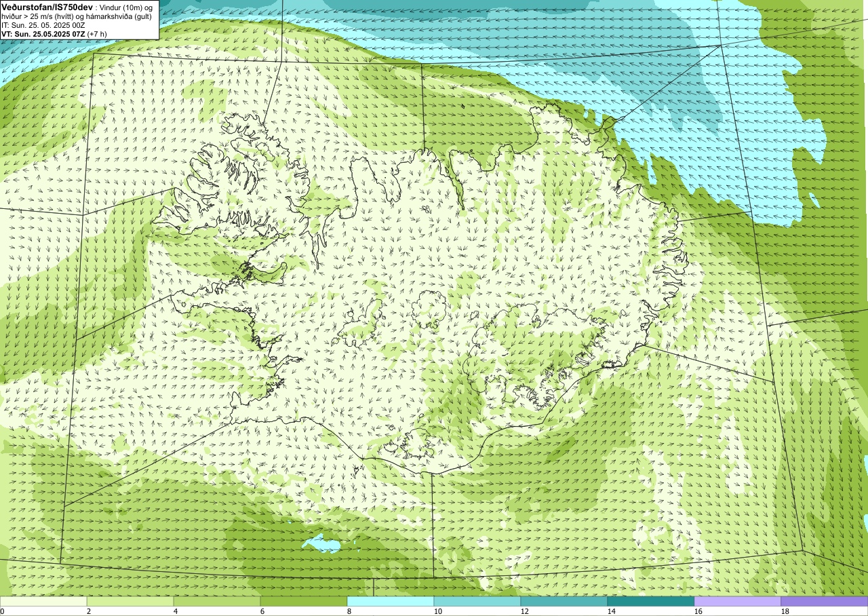This screenshot has height=616, width=868.
Task: Click the 8–10 m/s light cyan legend swatch
Action: (x=391, y=602)
